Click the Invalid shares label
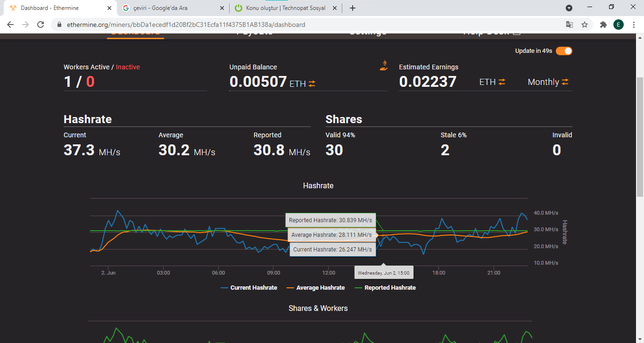Viewport: 644px width, 343px height. click(x=562, y=135)
